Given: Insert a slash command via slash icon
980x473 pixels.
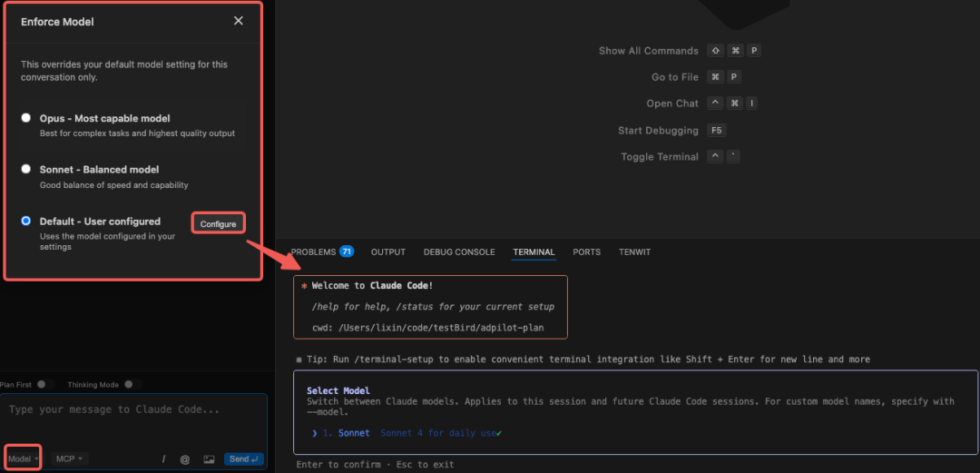Looking at the screenshot, I should pyautogui.click(x=163, y=459).
